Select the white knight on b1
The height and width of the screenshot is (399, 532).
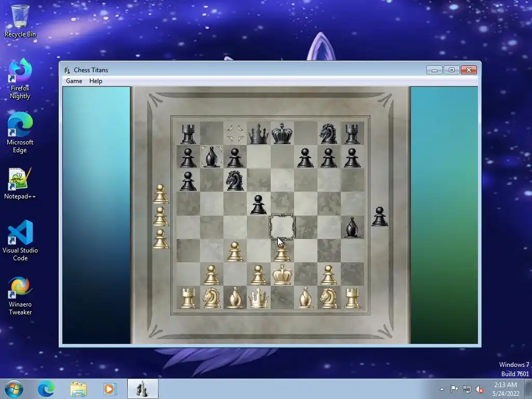click(212, 298)
